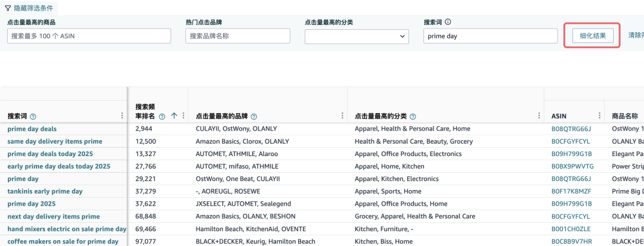Select rank cell 37,622

pos(145,204)
